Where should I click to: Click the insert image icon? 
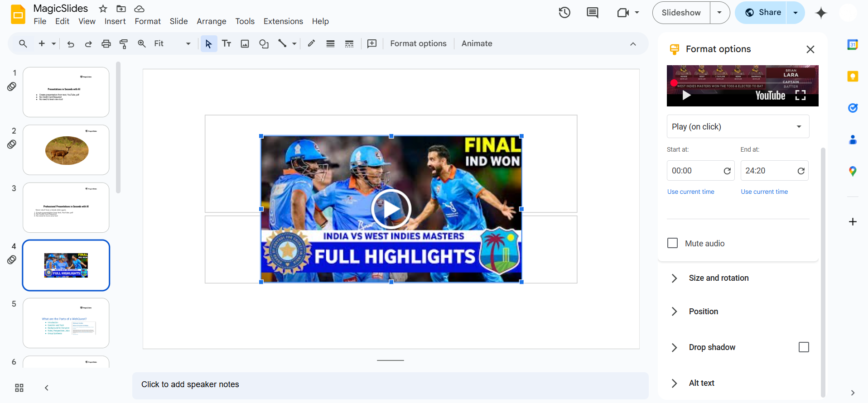[245, 44]
